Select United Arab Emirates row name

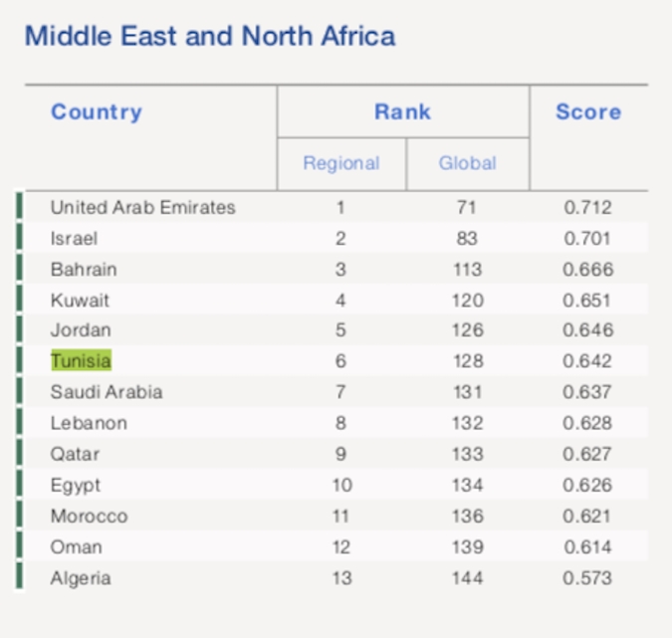142,207
